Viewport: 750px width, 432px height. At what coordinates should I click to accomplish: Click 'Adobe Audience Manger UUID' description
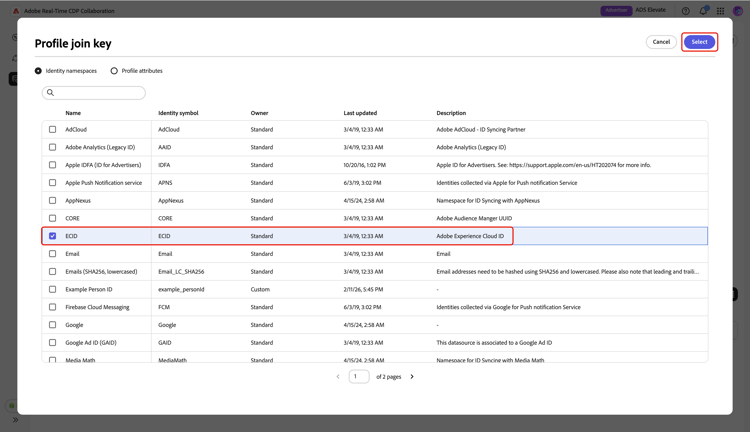pyautogui.click(x=474, y=218)
